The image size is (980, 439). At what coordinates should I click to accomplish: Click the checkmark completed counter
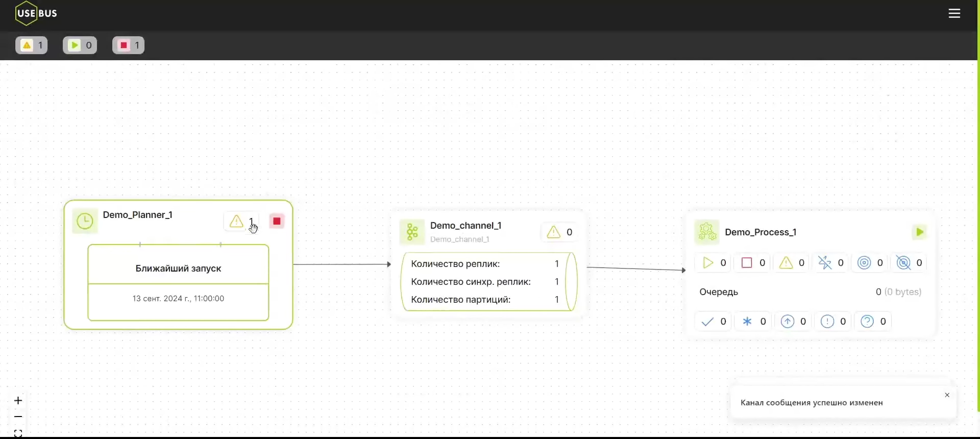point(714,322)
